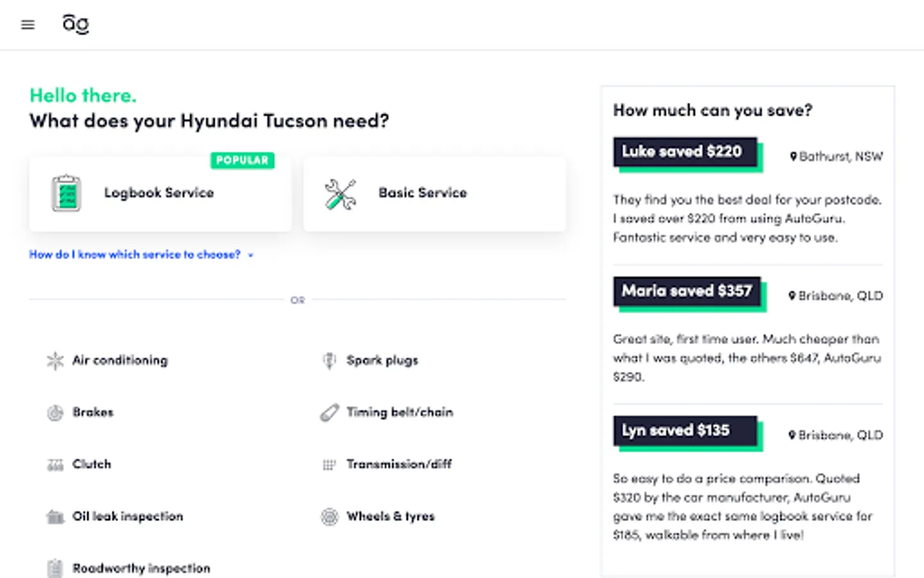Screen dimensions: 924x578
Task: Click the Logbook Service clipboard icon
Action: tap(66, 193)
